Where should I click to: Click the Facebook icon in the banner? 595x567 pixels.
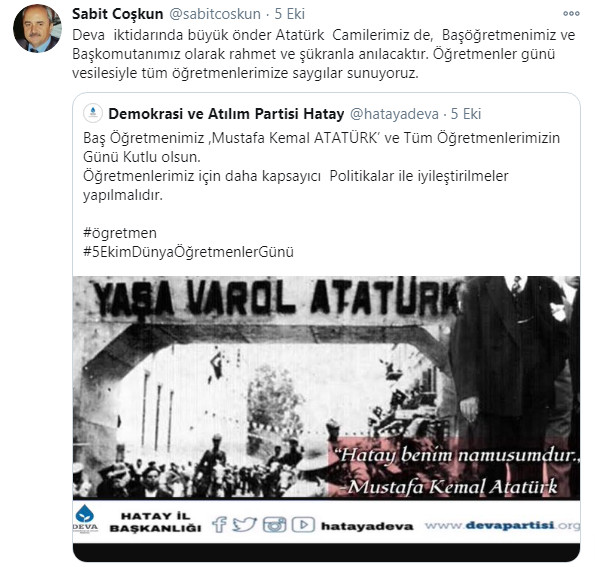(219, 525)
